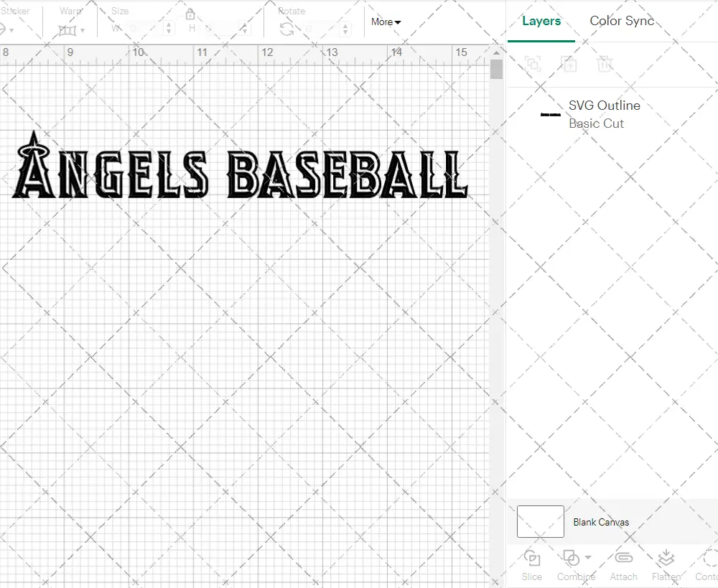Click the Group icon in Layers panel

pyautogui.click(x=533, y=64)
